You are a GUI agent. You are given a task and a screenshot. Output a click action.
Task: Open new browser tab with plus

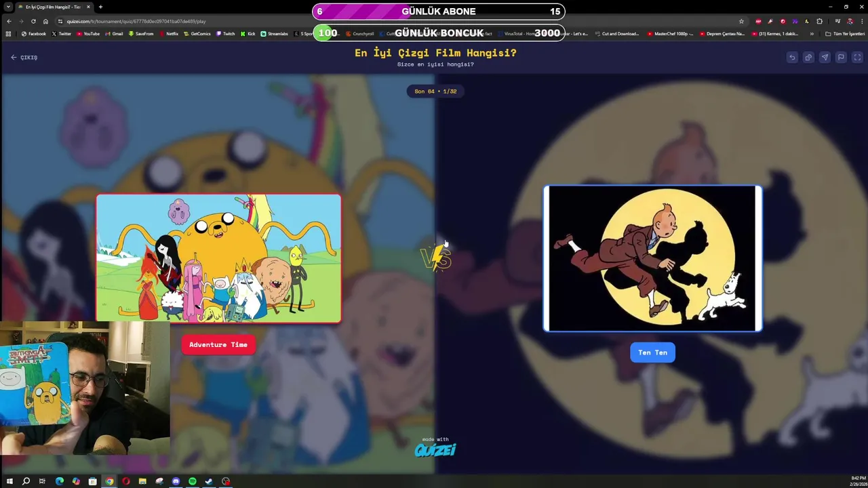[x=100, y=7]
